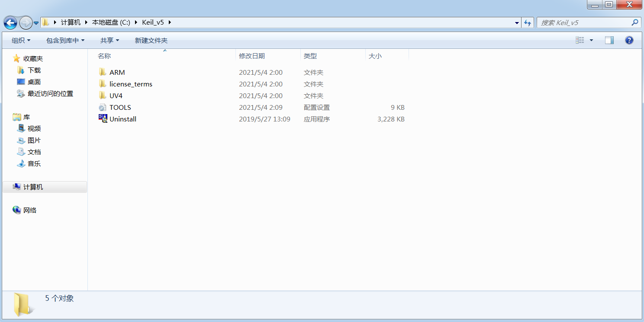
Task: Sort by the 修改日期 column header
Action: 252,56
